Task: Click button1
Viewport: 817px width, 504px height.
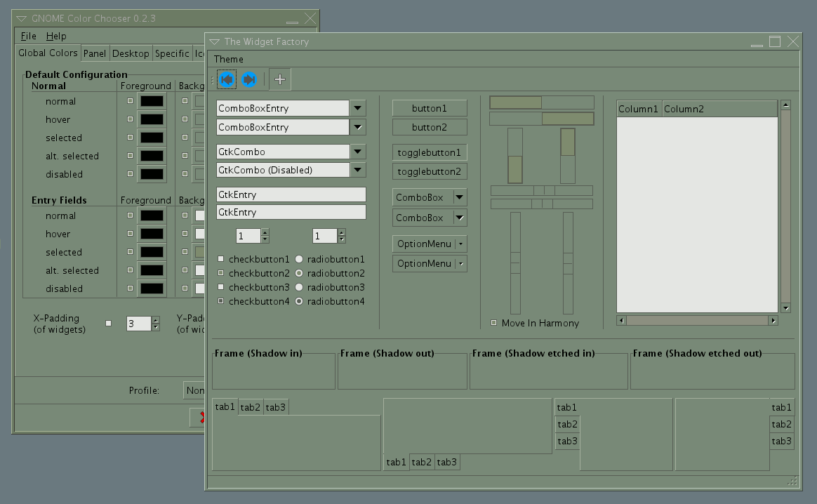Action: click(430, 108)
